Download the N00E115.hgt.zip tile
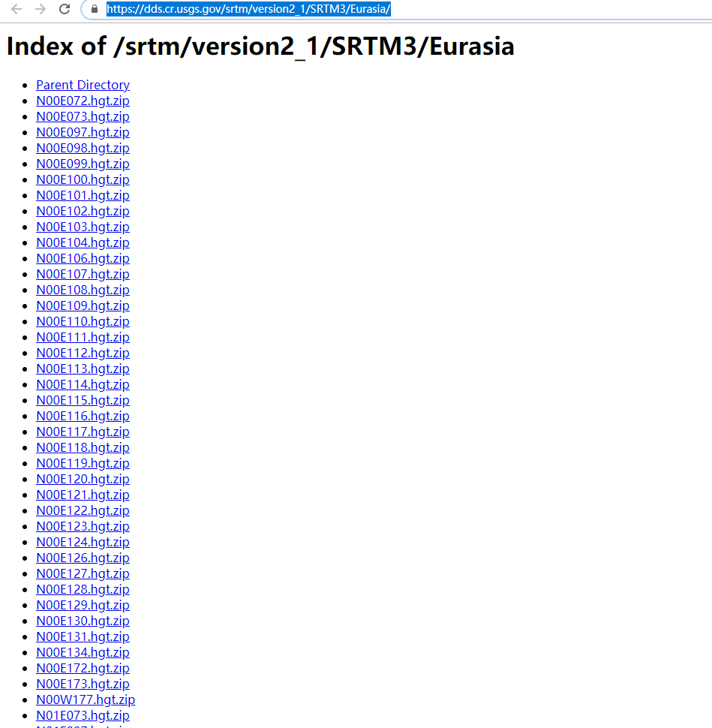Viewport: 712px width, 728px height. pos(83,400)
